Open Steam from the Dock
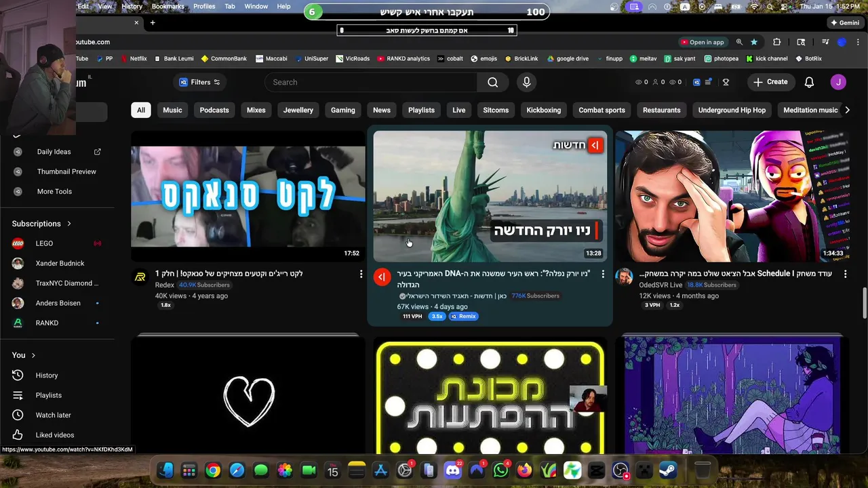The width and height of the screenshot is (868, 488). (x=668, y=470)
